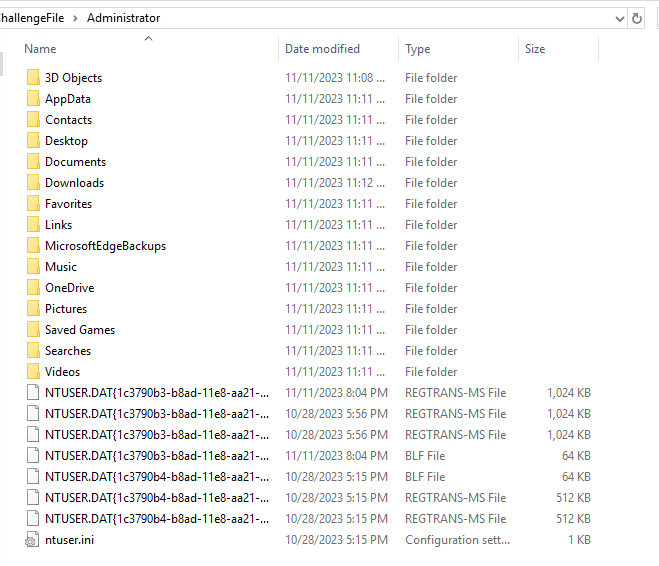The image size is (659, 566).
Task: Click the Videos folder icon
Action: click(x=33, y=372)
